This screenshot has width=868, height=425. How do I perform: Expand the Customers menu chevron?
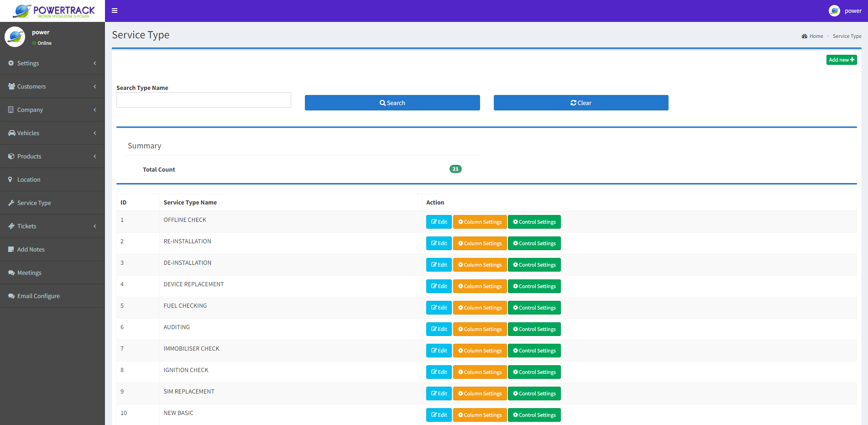tap(95, 86)
